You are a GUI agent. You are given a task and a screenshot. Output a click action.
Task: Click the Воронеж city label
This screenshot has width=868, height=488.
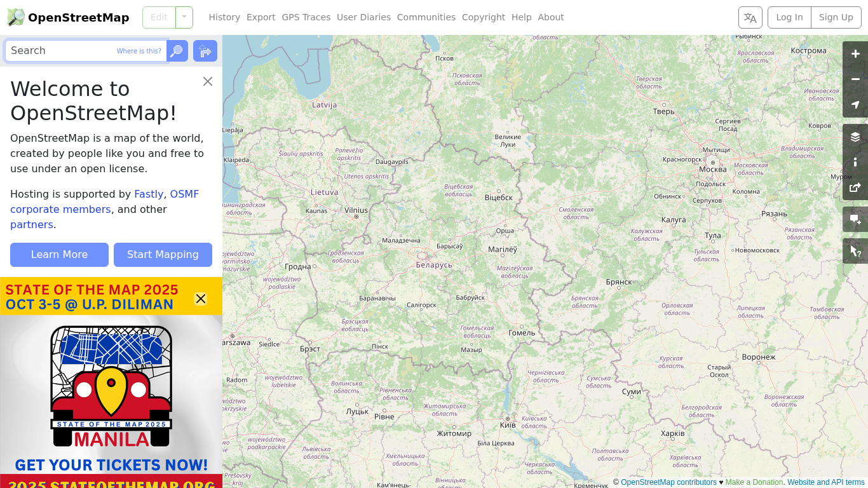click(x=759, y=357)
